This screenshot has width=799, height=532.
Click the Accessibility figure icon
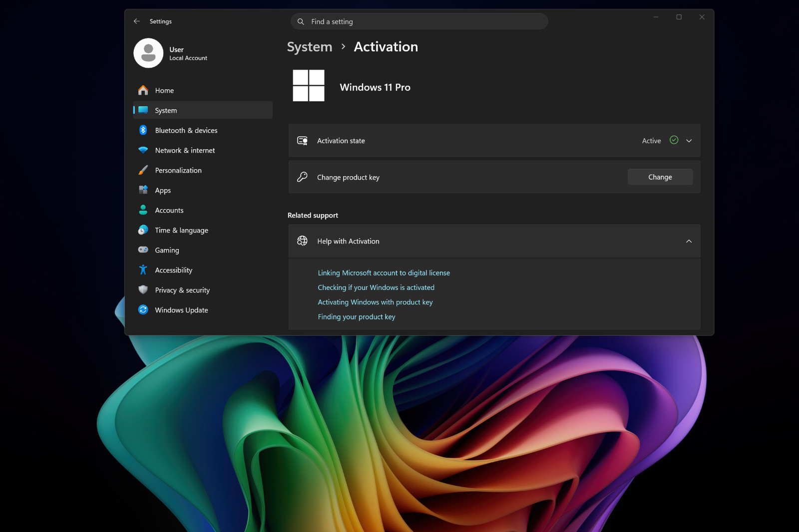(143, 270)
